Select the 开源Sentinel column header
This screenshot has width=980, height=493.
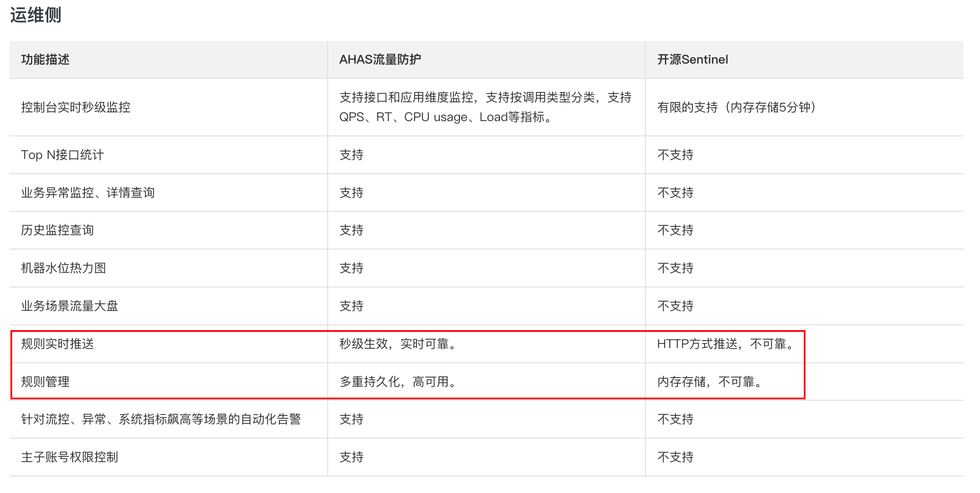[x=692, y=59]
